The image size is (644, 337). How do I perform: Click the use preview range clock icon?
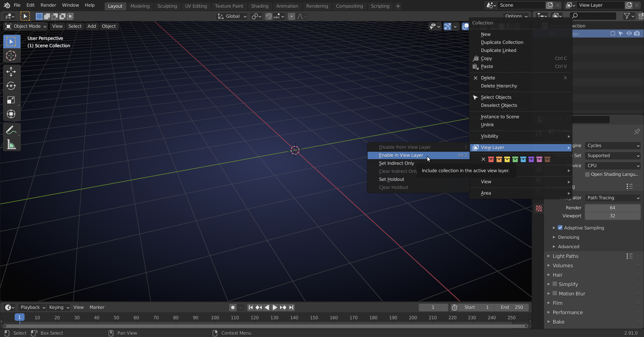point(455,308)
